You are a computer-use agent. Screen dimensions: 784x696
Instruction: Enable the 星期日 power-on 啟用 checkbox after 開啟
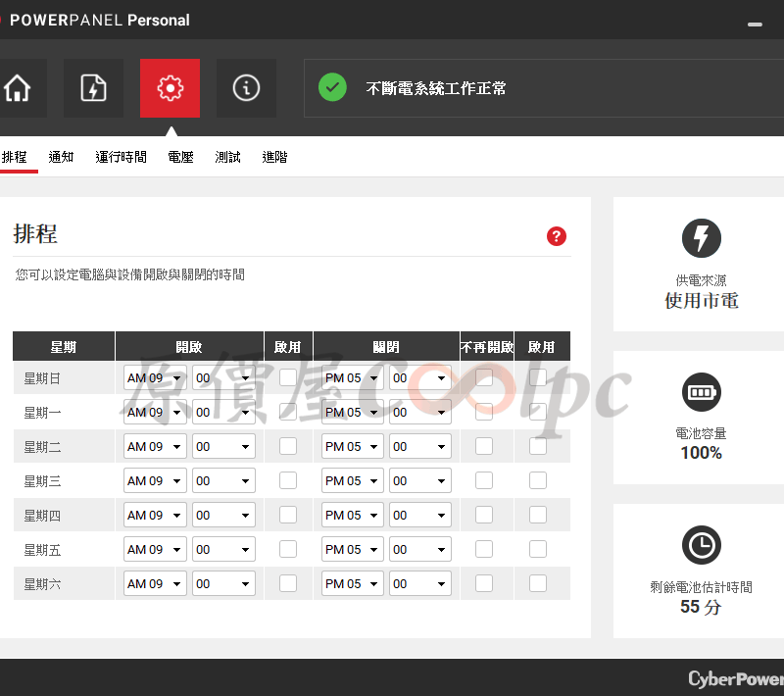(x=288, y=377)
